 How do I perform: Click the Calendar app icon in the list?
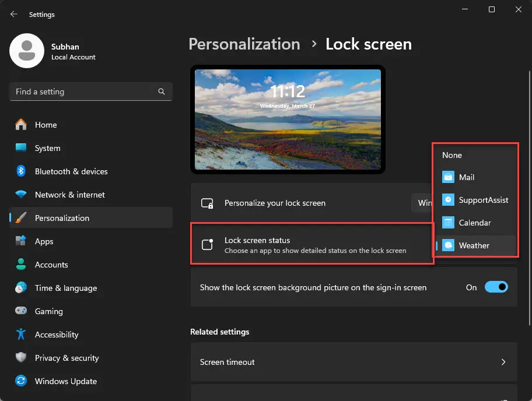pos(448,223)
